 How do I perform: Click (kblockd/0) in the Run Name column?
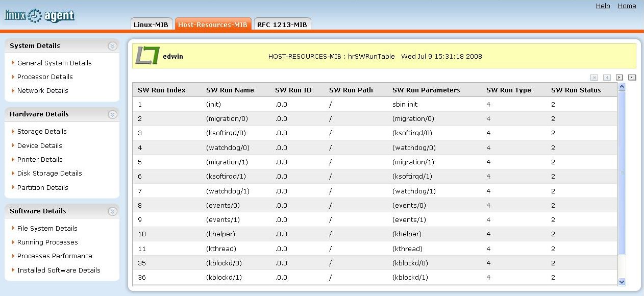click(224, 263)
